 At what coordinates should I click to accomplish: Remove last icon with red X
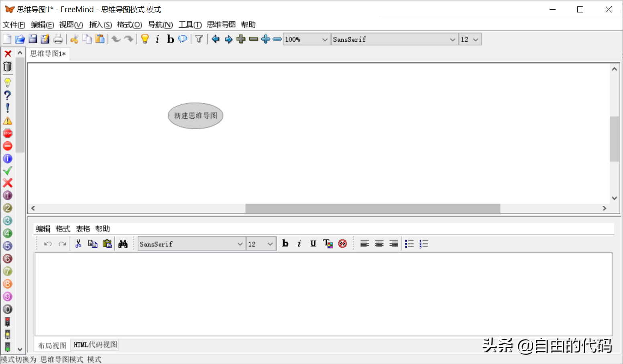click(8, 54)
